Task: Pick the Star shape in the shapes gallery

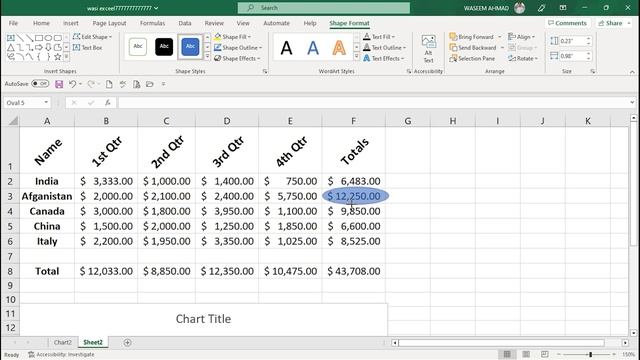Action: point(58,57)
